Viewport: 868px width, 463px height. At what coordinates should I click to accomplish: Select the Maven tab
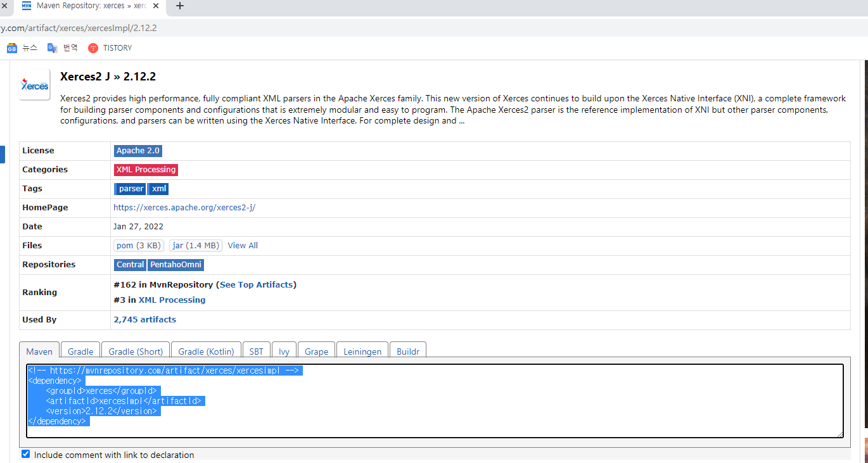coord(39,352)
